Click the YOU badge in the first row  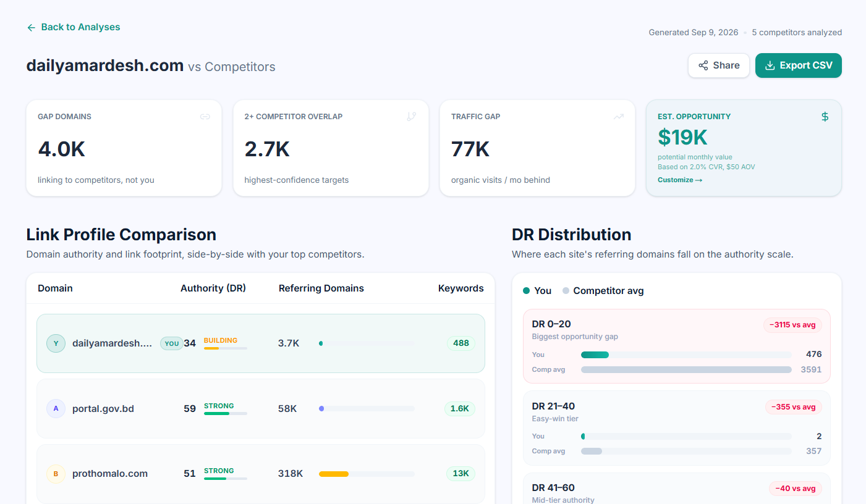(x=172, y=343)
